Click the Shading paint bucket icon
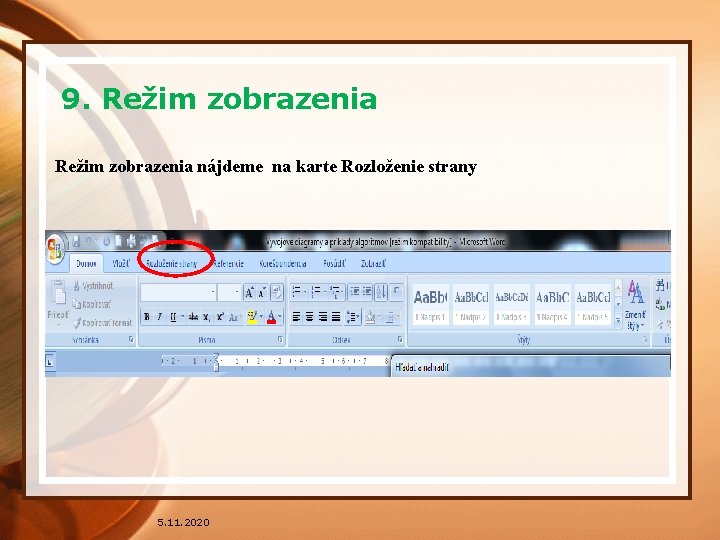The width and height of the screenshot is (720, 540). coord(371,316)
